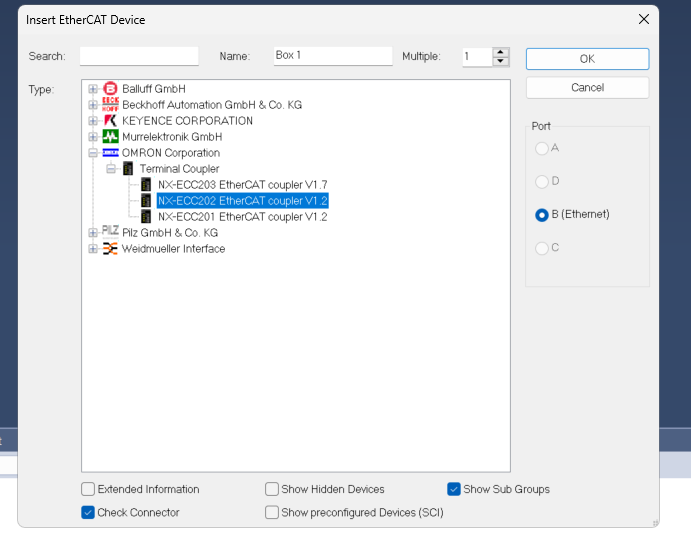Toggle the Show Hidden Devices checkbox

click(272, 489)
